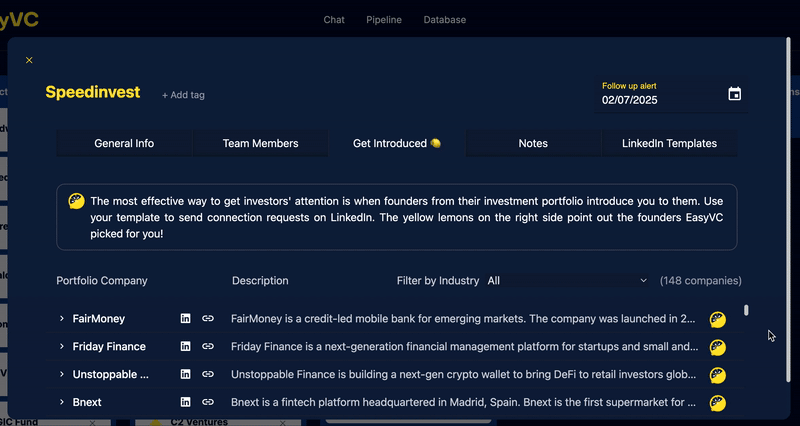Go to Pipeline in the top navigation
The image size is (800, 426).
(x=384, y=20)
